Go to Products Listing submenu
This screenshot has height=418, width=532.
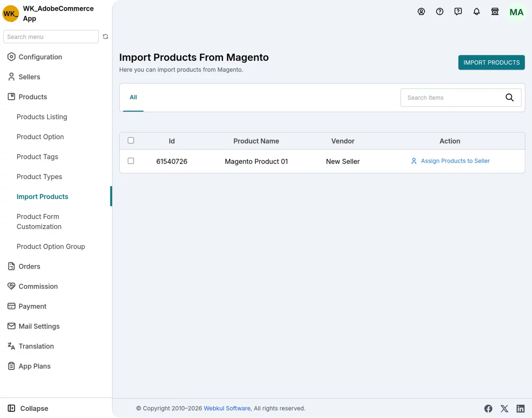tap(42, 117)
